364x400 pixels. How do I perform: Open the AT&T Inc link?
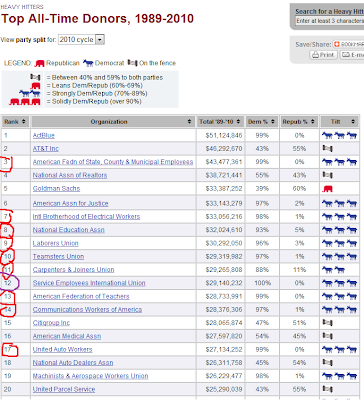coord(46,149)
